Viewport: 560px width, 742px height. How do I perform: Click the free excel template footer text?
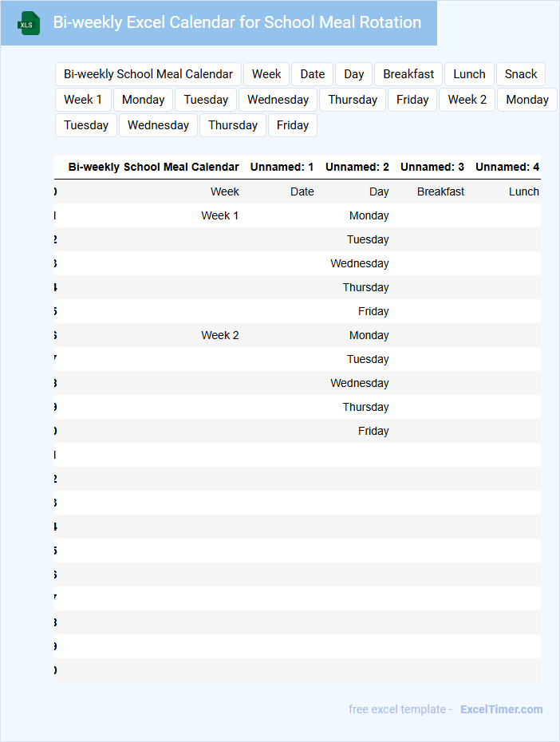point(400,709)
